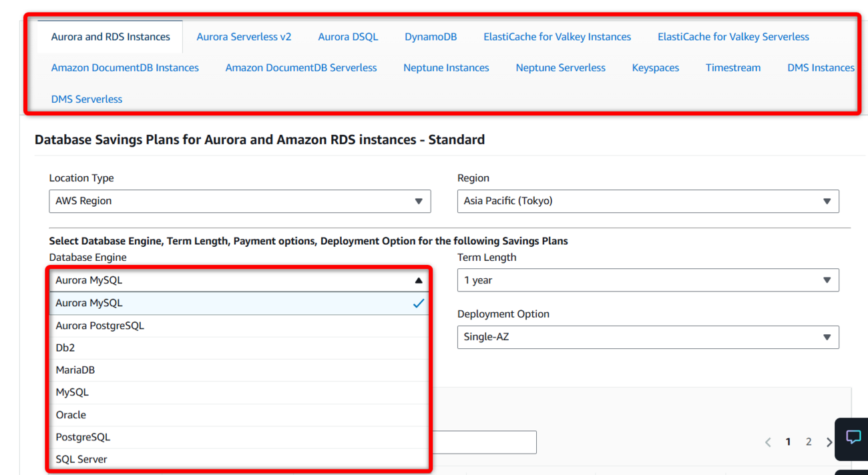Choose PostgreSQL engine option
This screenshot has width=868, height=475.
(x=240, y=437)
